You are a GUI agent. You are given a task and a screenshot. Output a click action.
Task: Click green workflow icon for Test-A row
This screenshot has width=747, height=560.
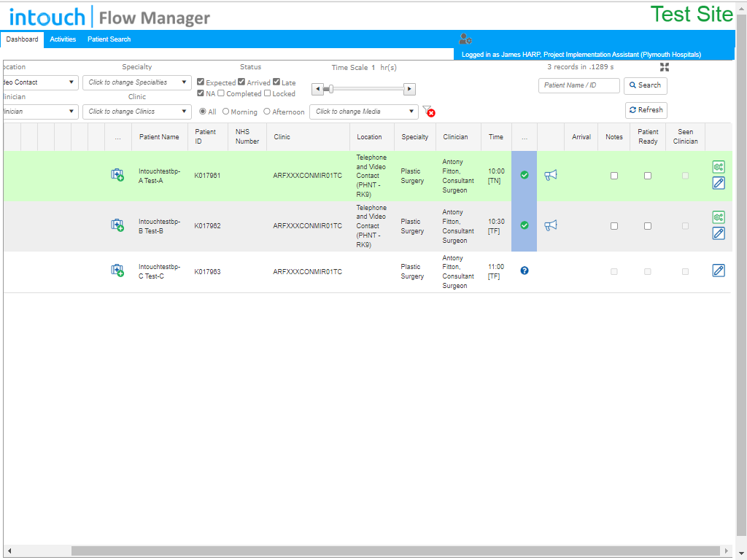point(719,167)
